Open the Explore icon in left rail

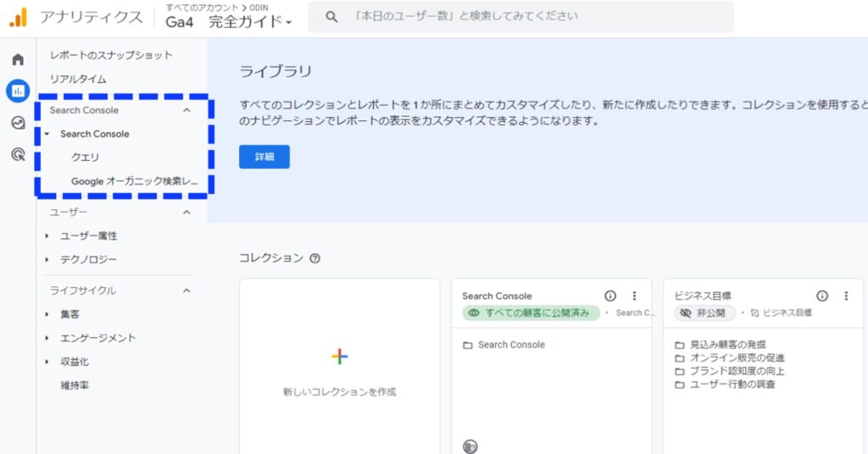19,123
